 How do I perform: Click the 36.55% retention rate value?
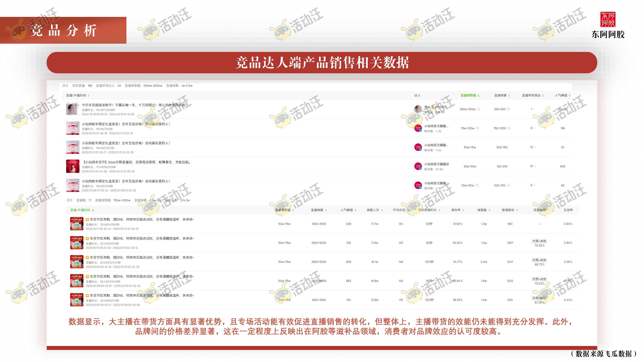click(457, 300)
